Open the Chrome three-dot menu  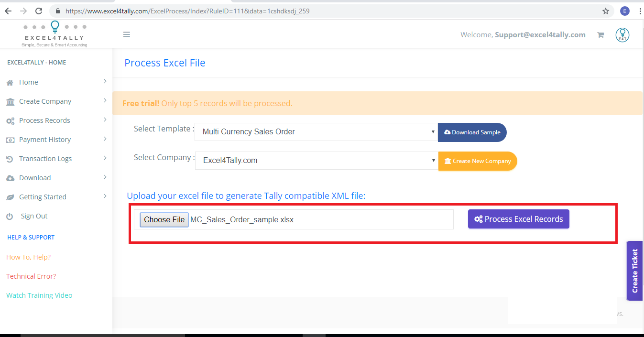click(640, 11)
